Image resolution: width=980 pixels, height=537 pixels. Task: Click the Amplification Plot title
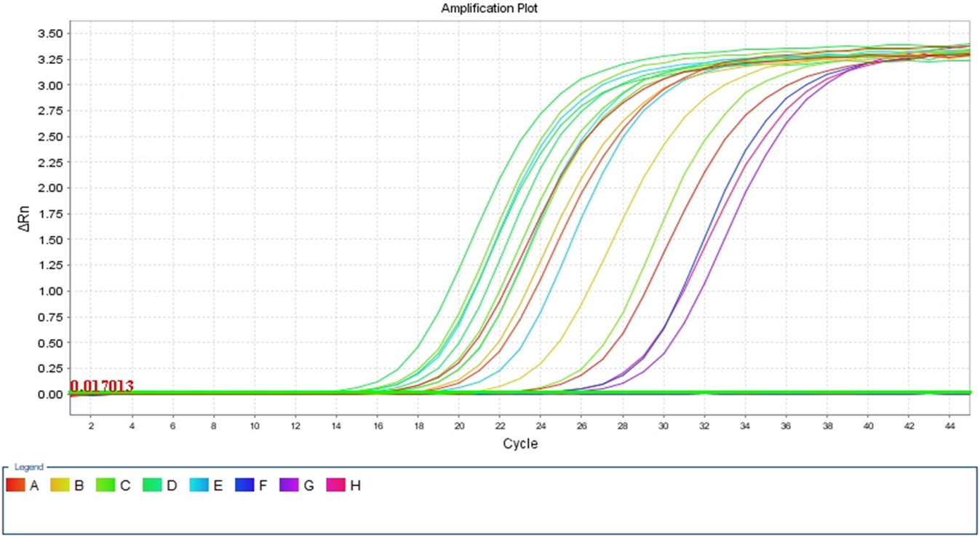[x=490, y=9]
